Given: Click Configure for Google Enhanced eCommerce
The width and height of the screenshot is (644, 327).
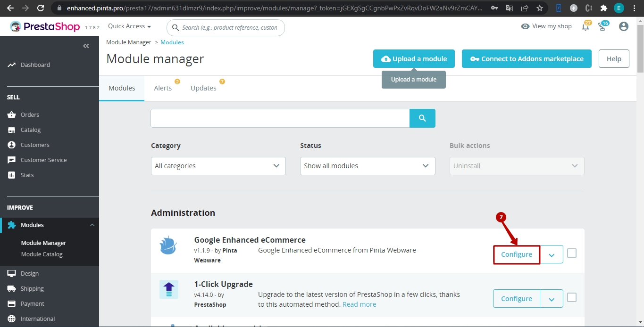Looking at the screenshot, I should point(516,254).
